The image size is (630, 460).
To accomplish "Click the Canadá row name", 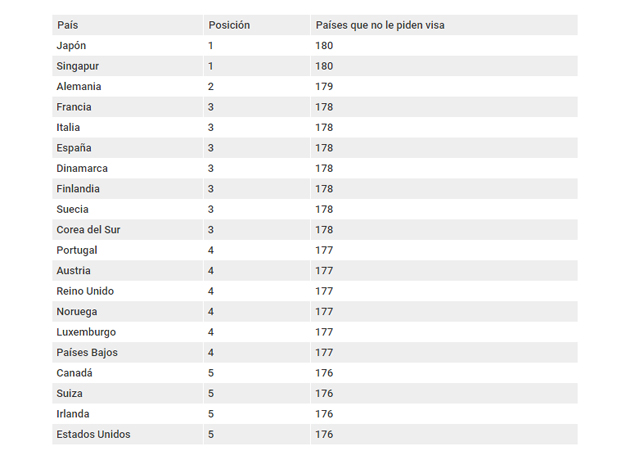I will click(74, 373).
